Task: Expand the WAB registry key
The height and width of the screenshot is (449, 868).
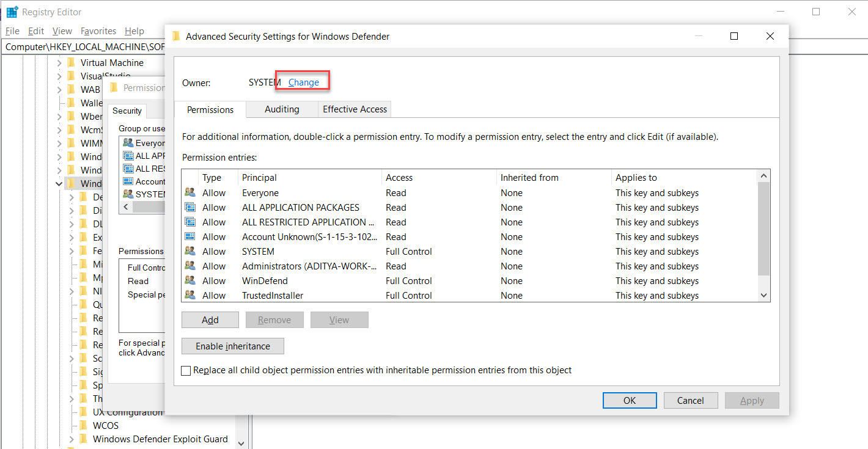Action: click(x=59, y=89)
